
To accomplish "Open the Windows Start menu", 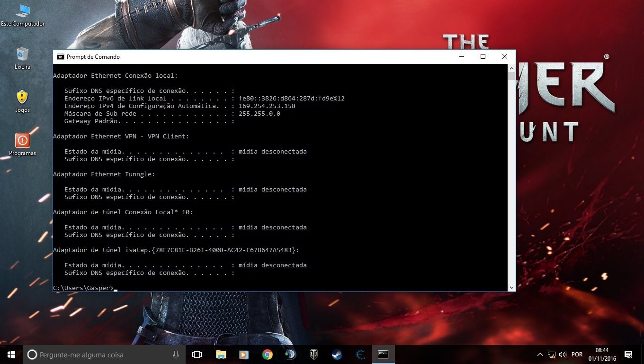I will pyautogui.click(x=11, y=355).
